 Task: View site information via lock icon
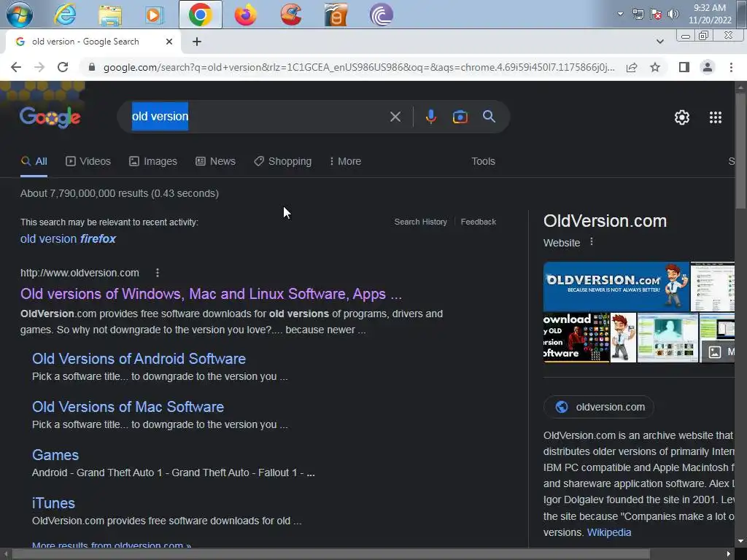(92, 67)
